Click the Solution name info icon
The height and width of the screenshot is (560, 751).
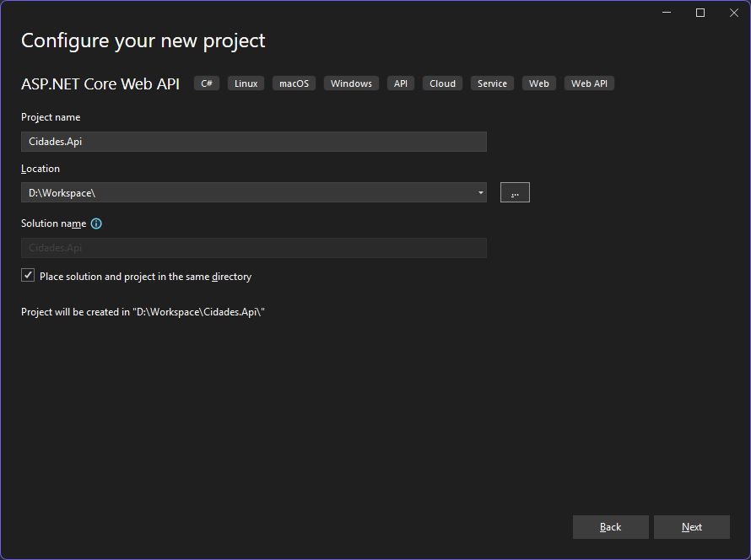click(95, 223)
